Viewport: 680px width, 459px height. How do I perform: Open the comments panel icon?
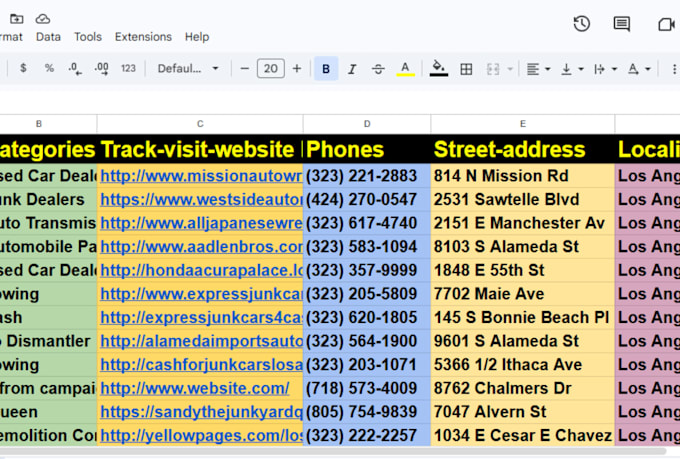tap(621, 24)
